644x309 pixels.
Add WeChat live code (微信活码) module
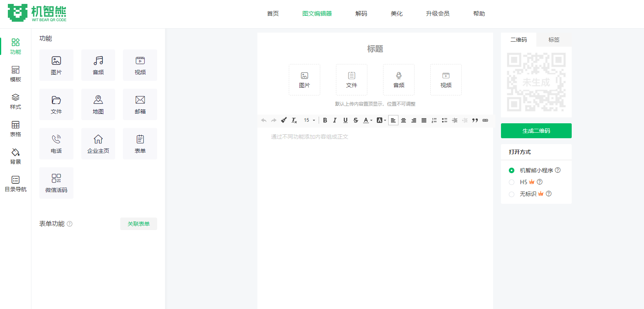coord(56,183)
